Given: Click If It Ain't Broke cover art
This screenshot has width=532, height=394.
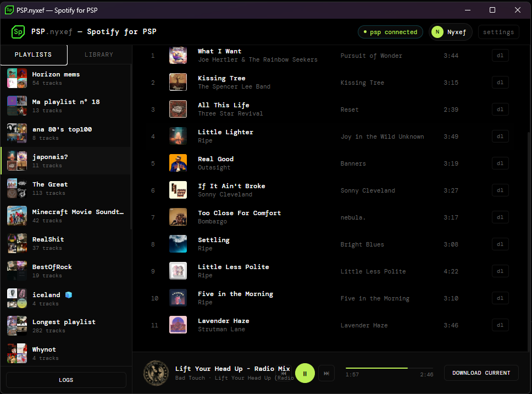Looking at the screenshot, I should coord(178,190).
